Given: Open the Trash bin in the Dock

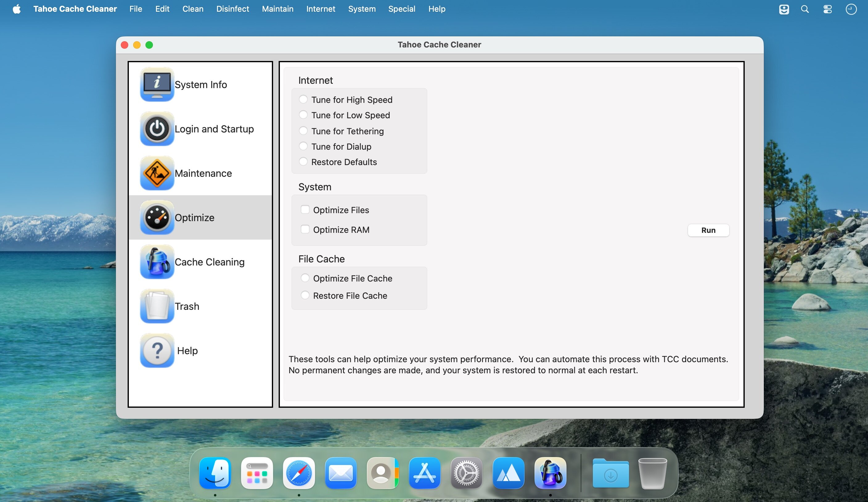Looking at the screenshot, I should coord(652,473).
